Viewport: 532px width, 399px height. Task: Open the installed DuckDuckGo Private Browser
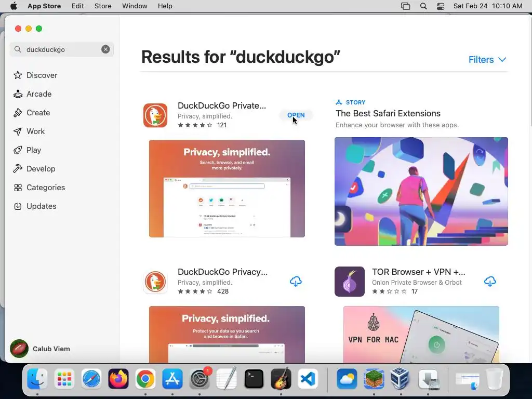tap(296, 115)
